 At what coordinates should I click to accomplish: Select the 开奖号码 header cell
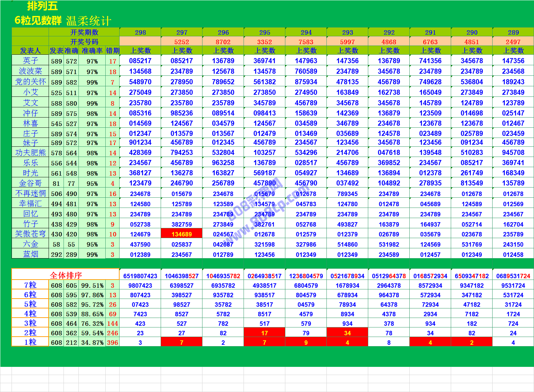[x=84, y=42]
